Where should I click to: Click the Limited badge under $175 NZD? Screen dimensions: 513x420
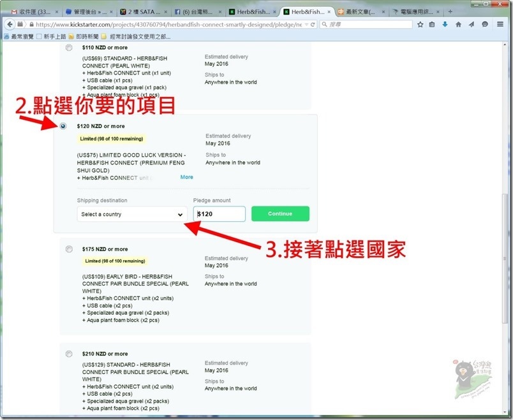click(x=115, y=261)
